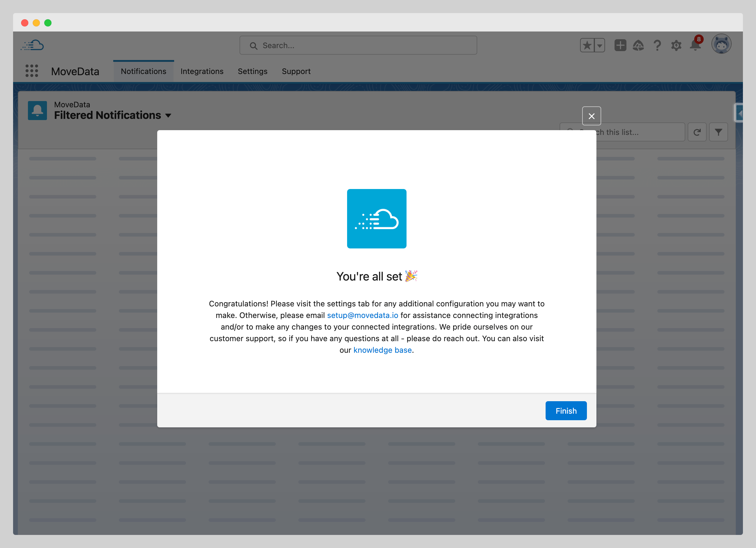Open the setup@movedata.io email link

tap(362, 315)
